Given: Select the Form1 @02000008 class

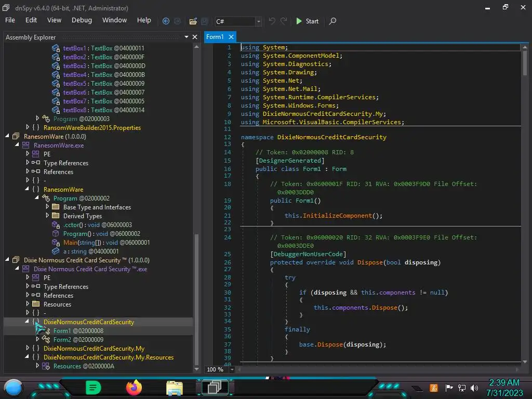Looking at the screenshot, I should pos(78,330).
